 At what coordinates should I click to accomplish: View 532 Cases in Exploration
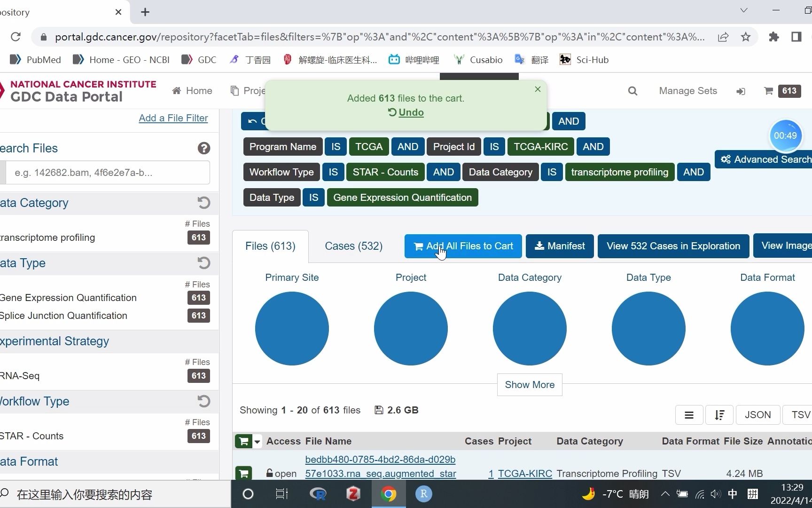pos(673,246)
